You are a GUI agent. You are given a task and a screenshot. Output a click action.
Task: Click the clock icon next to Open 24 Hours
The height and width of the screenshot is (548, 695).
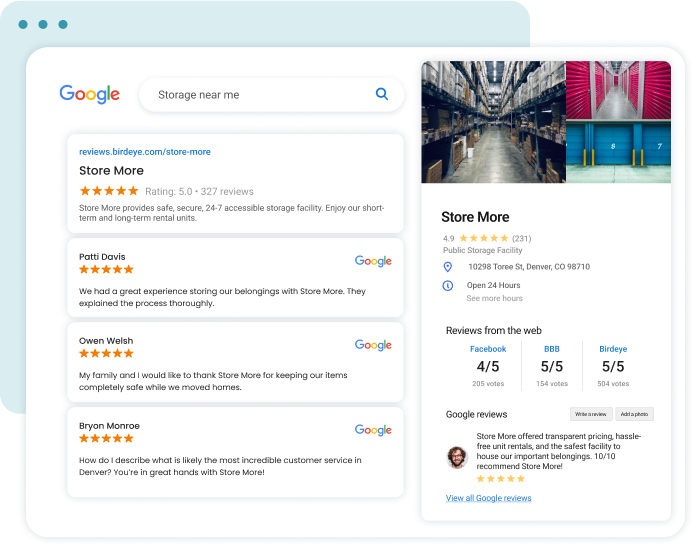click(448, 286)
